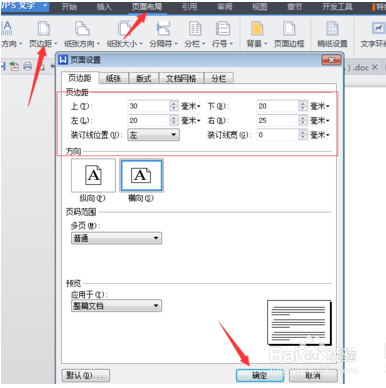The width and height of the screenshot is (386, 388).
Task: Open the 毫米 unit dropdown for right margin
Action: click(x=320, y=120)
